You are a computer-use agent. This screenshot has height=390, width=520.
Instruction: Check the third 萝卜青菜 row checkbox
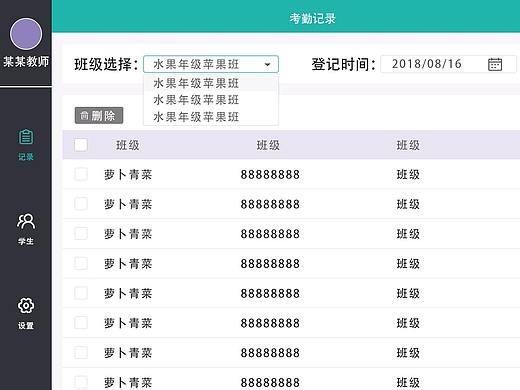(x=81, y=234)
